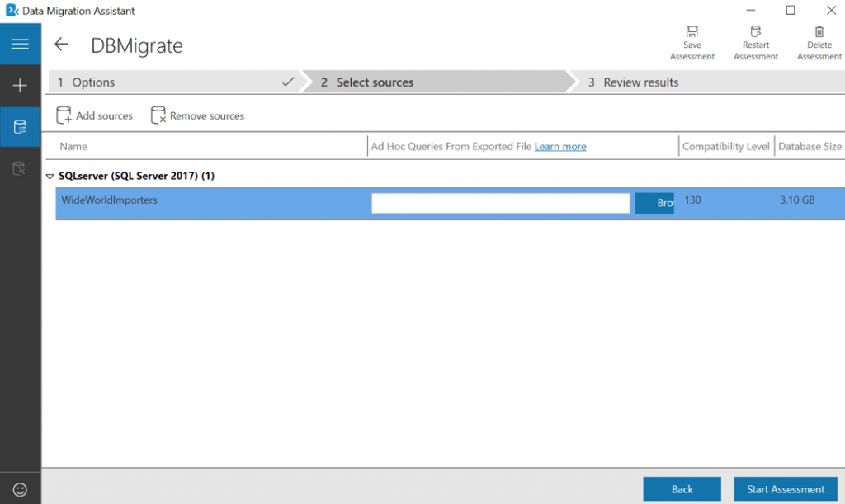845x504 pixels.
Task: Click the Back button
Action: pyautogui.click(x=682, y=488)
